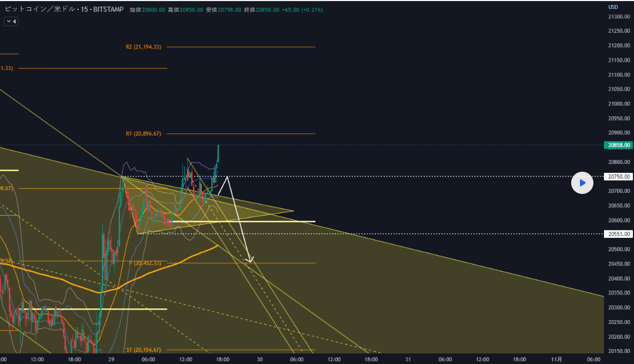Select the 20553.00 horizontal line price label

[618, 234]
